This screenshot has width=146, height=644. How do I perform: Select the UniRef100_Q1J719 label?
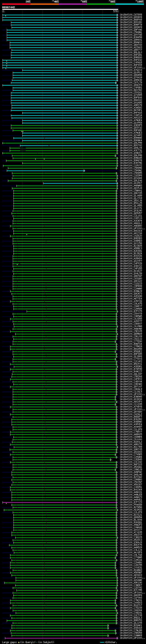131,198
